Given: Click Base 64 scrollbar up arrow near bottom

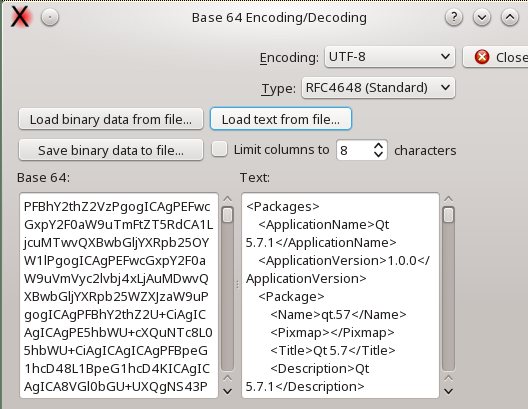Looking at the screenshot, I should coord(228,379).
